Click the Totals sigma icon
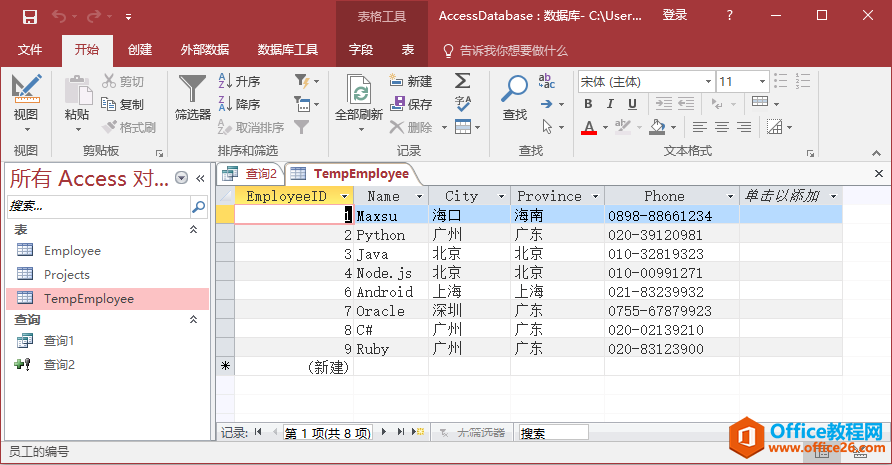The width and height of the screenshot is (892, 465). pos(462,81)
